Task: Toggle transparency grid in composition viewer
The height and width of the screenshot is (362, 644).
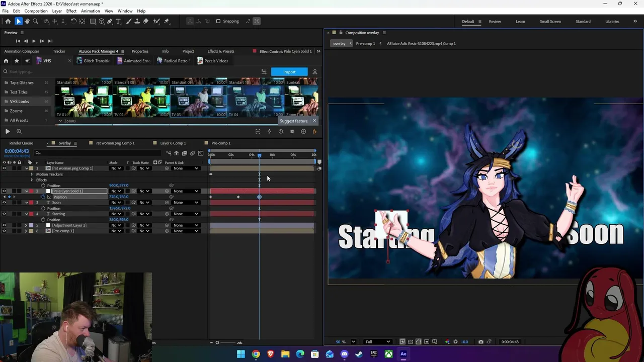Action: point(411,342)
